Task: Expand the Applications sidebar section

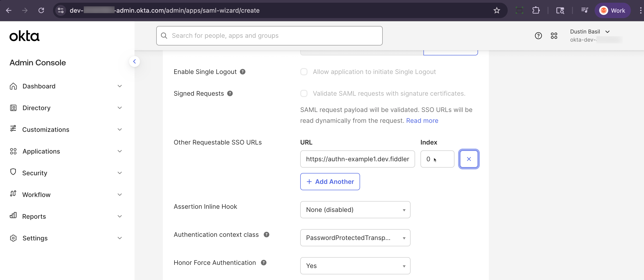Action: 120,151
